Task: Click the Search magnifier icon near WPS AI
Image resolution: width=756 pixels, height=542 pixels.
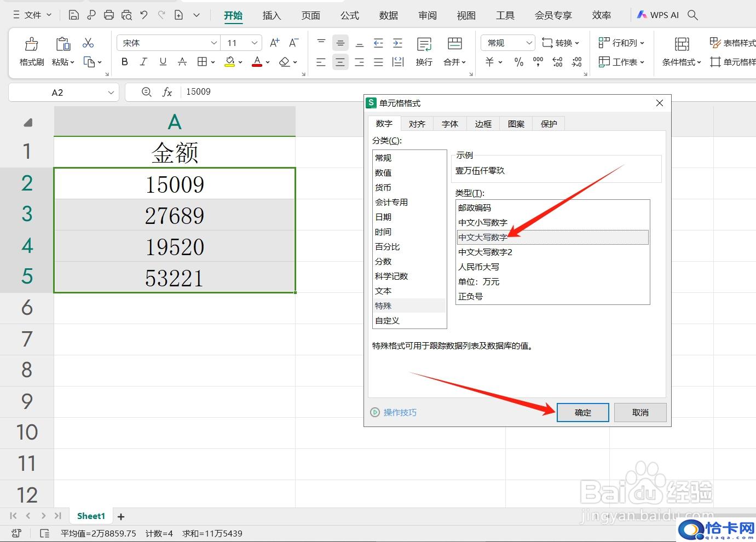Action: tap(692, 15)
